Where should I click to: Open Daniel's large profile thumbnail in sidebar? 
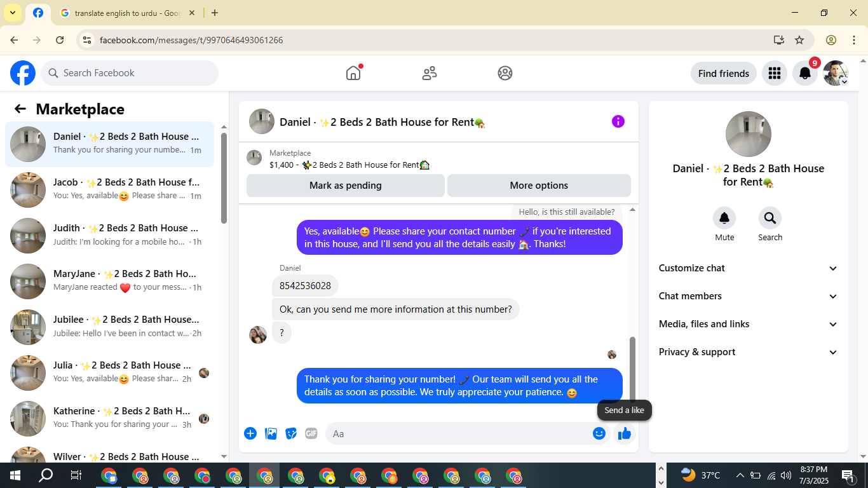[749, 134]
